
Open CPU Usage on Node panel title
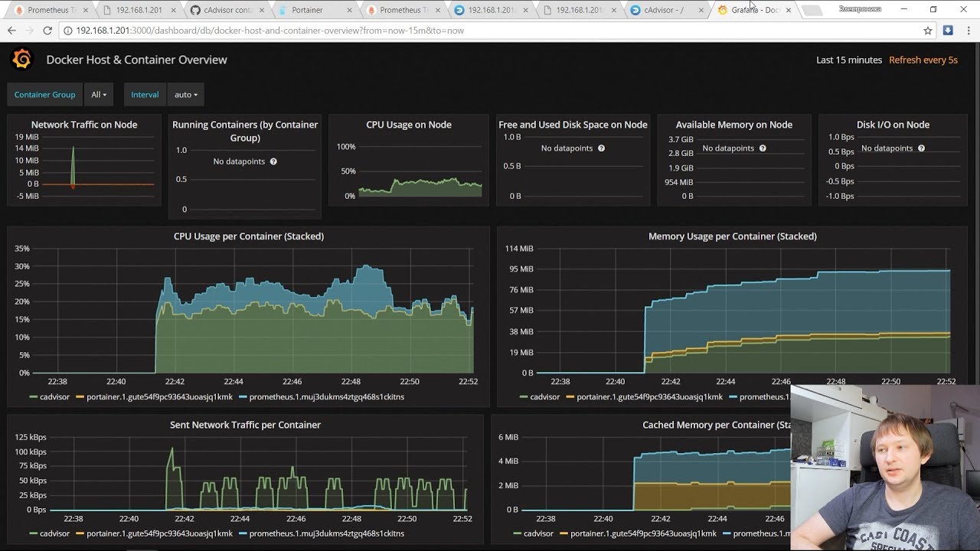point(409,125)
